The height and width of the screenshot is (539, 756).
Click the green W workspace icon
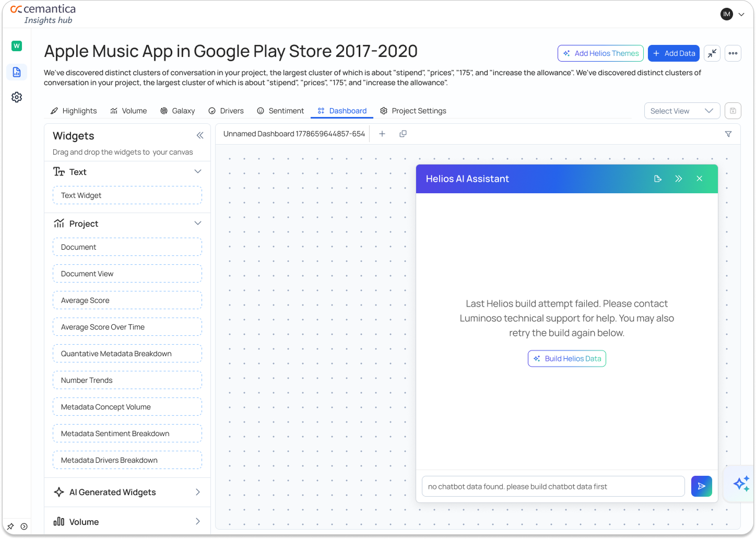pos(17,46)
